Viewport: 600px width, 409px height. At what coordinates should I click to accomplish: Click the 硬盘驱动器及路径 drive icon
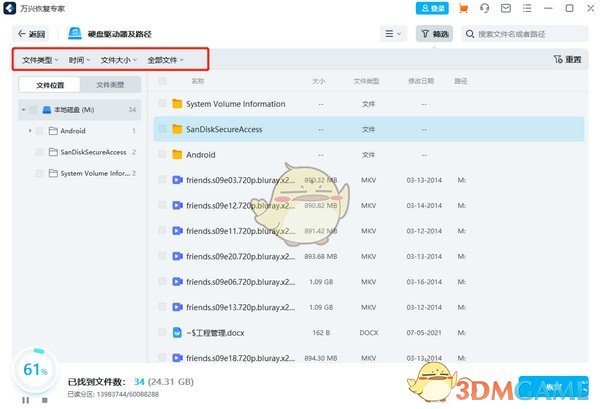[75, 33]
